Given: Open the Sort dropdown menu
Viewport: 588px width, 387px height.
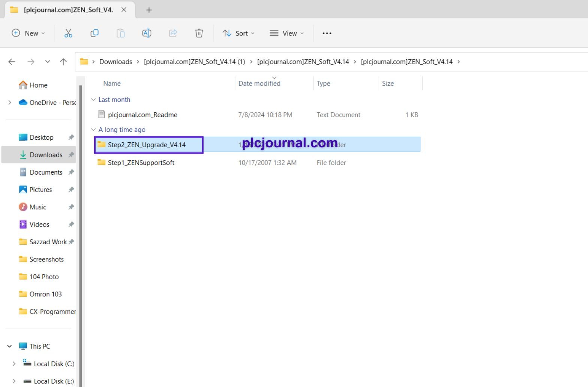Looking at the screenshot, I should click(238, 33).
